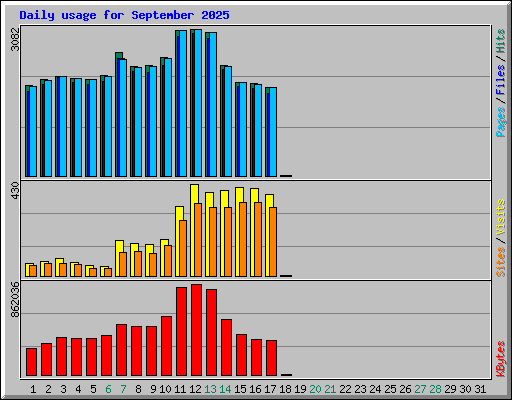Click the "Daily usage for September 2025" title
This screenshot has width=512, height=400.
(x=124, y=15)
